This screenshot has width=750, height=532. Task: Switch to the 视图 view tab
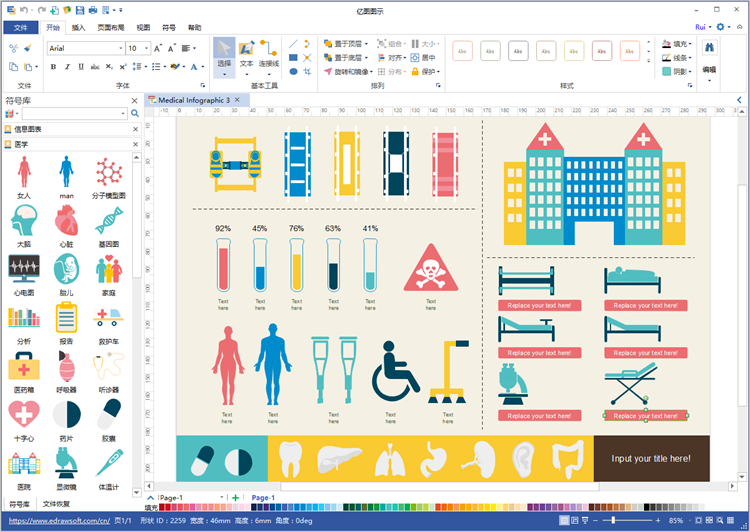(x=143, y=27)
